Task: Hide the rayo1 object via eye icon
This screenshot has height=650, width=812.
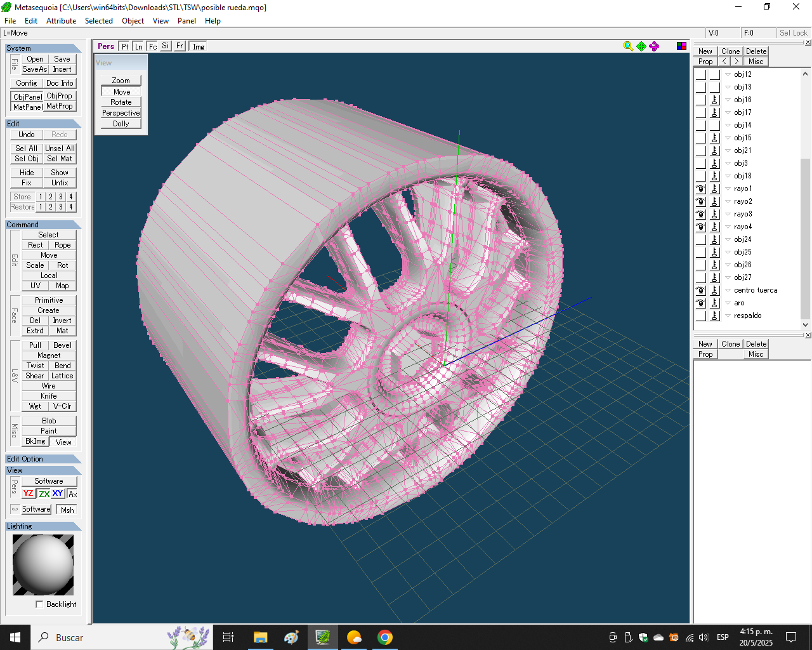Action: [700, 189]
